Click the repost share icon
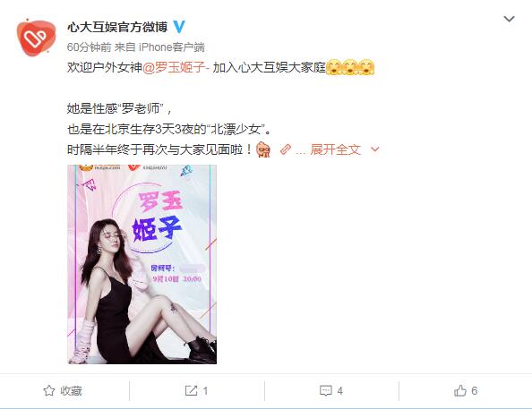The image size is (532, 409). click(191, 391)
